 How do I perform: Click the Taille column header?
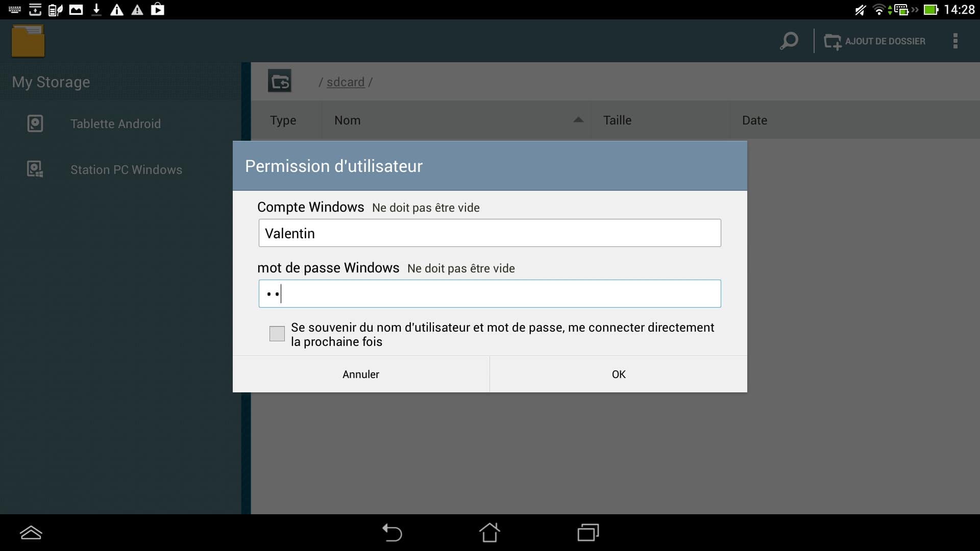click(x=617, y=120)
